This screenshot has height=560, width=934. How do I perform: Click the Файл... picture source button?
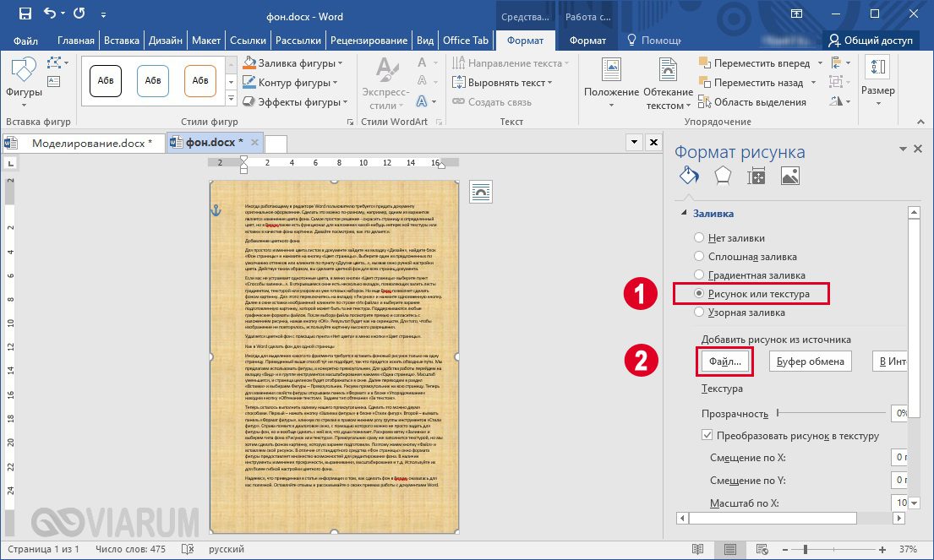(724, 362)
